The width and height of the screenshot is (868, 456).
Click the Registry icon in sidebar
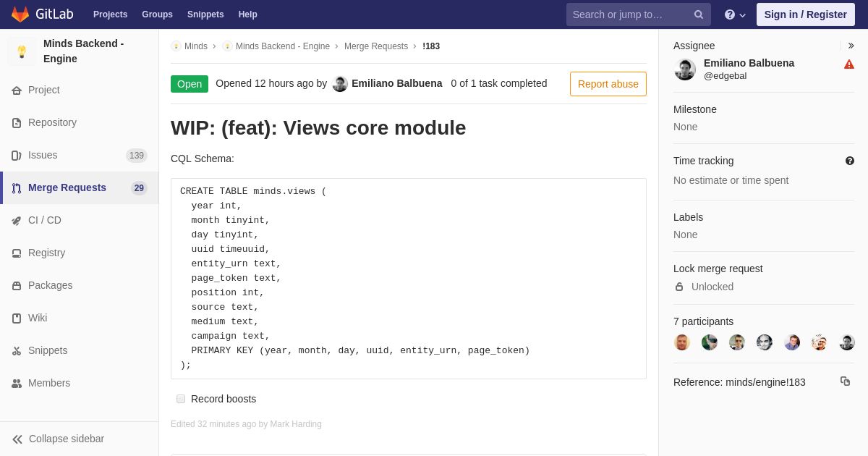coord(17,253)
